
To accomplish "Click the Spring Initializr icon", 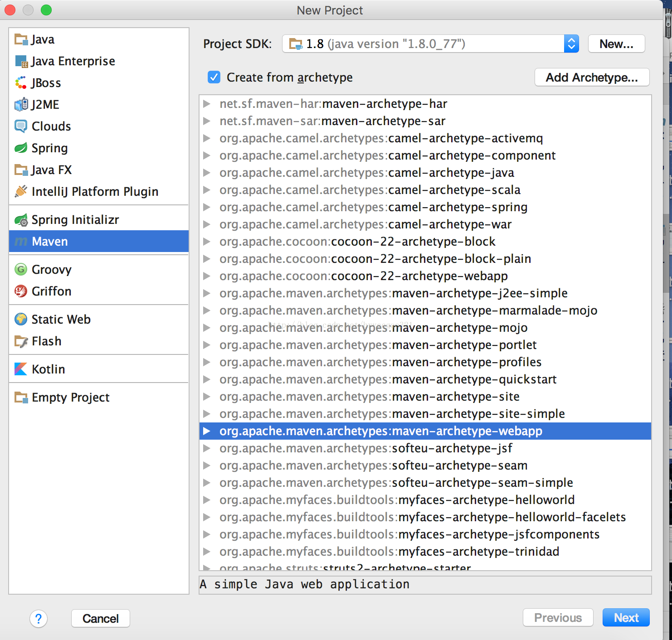I will [x=21, y=220].
